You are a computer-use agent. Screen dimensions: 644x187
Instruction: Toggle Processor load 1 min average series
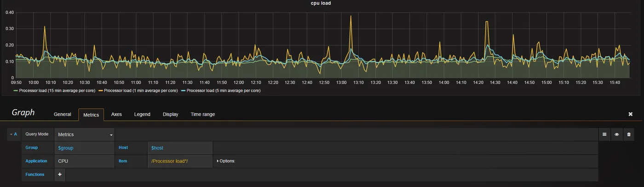(141, 91)
